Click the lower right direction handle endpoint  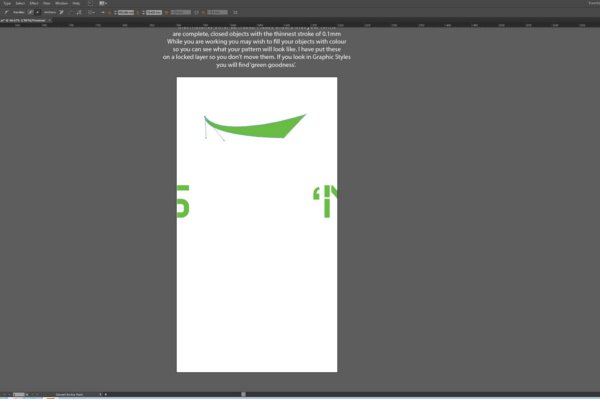(224, 140)
